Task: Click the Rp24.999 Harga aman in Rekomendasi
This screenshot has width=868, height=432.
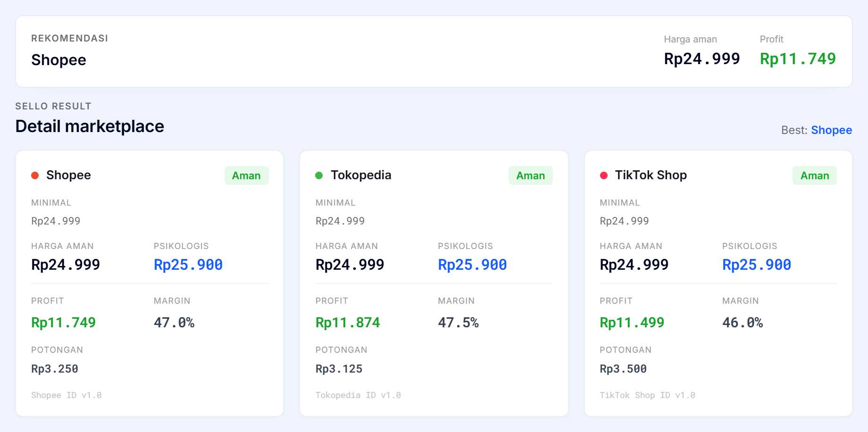Action: click(702, 59)
